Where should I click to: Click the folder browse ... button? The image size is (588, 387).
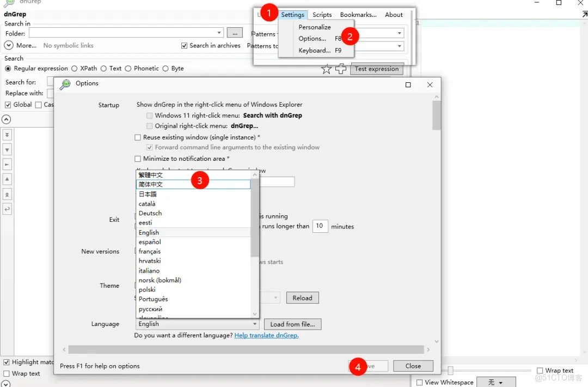(235, 33)
